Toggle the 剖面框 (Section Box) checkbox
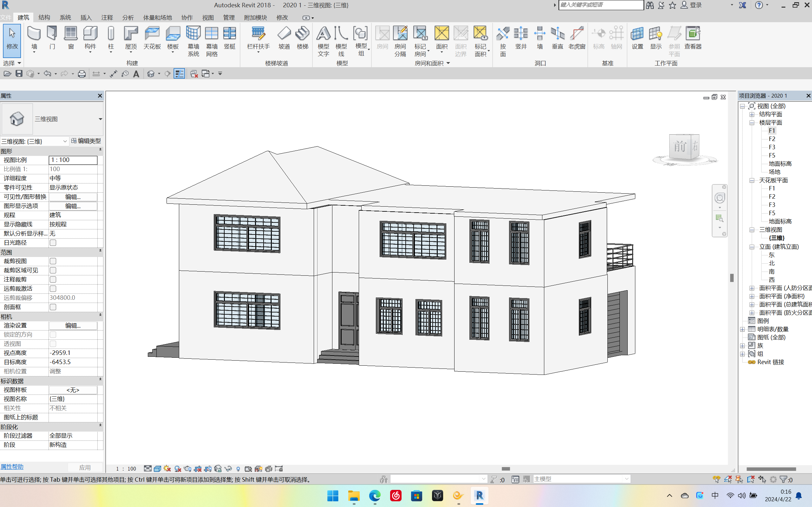The height and width of the screenshot is (507, 812). click(53, 307)
